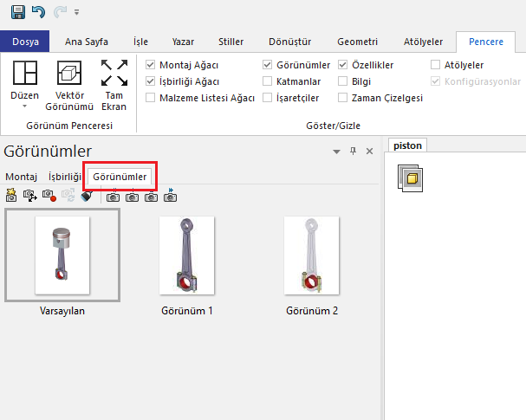Switch to the Montaj panel tab
Viewport: 526px width, 420px height.
click(22, 178)
